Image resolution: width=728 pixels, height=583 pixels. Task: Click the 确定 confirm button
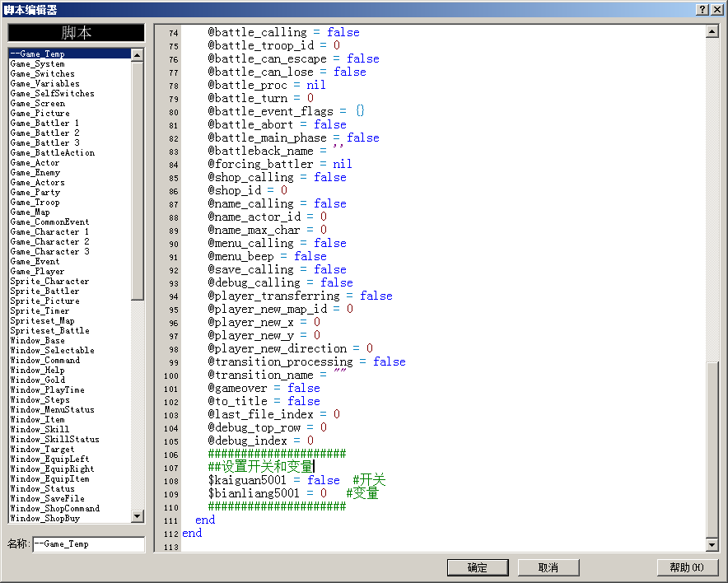point(478,567)
